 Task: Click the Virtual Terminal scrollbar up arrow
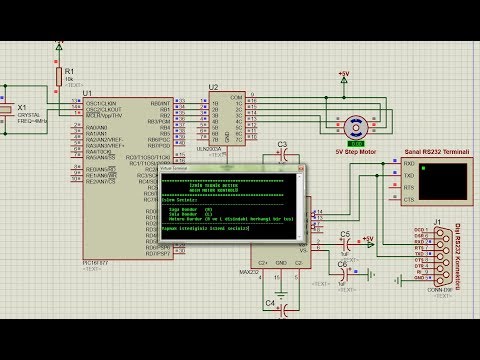tap(299, 177)
